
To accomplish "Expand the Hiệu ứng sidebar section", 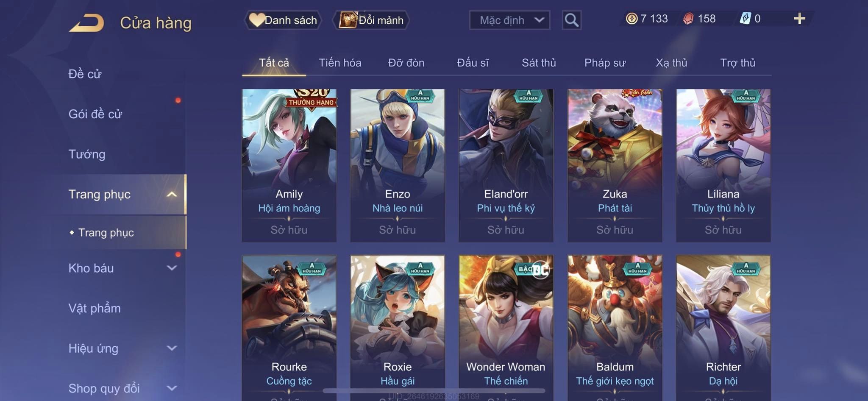I will coord(172,348).
